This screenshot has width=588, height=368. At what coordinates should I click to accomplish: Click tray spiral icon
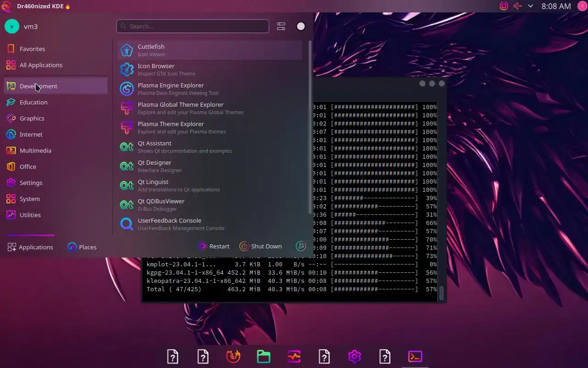(x=504, y=6)
